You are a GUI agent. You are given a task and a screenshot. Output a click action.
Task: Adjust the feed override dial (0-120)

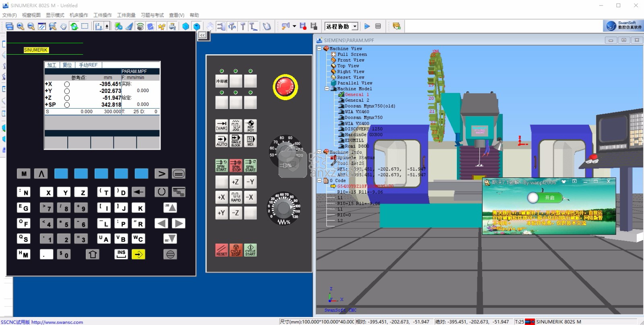pos(284,208)
